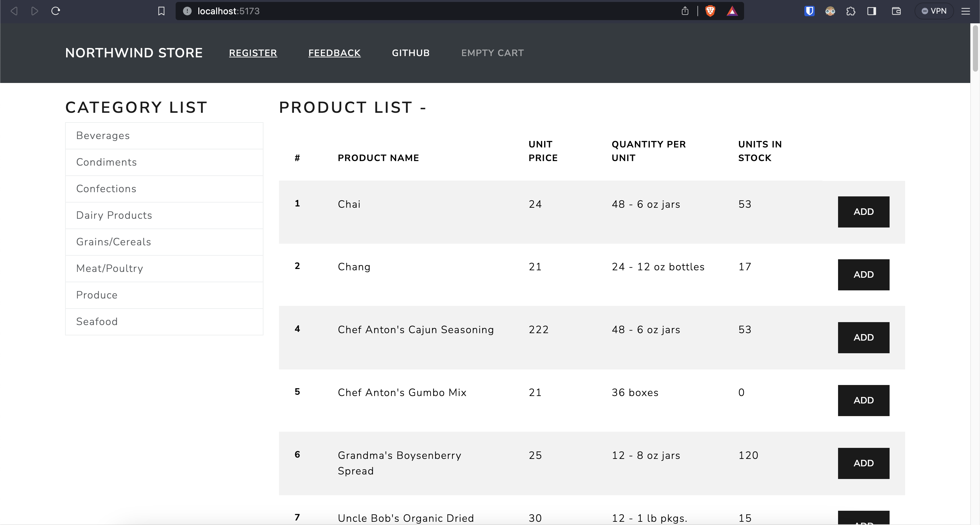
Task: Click the bookmark icon in toolbar
Action: pos(161,11)
